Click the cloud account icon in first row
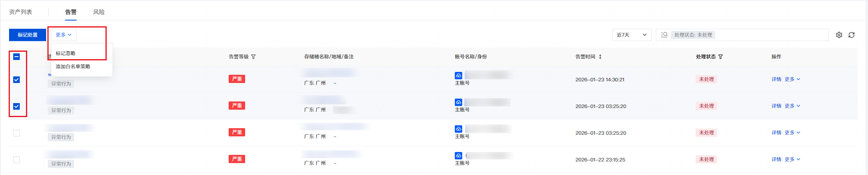This screenshot has width=868, height=175. pyautogui.click(x=459, y=76)
